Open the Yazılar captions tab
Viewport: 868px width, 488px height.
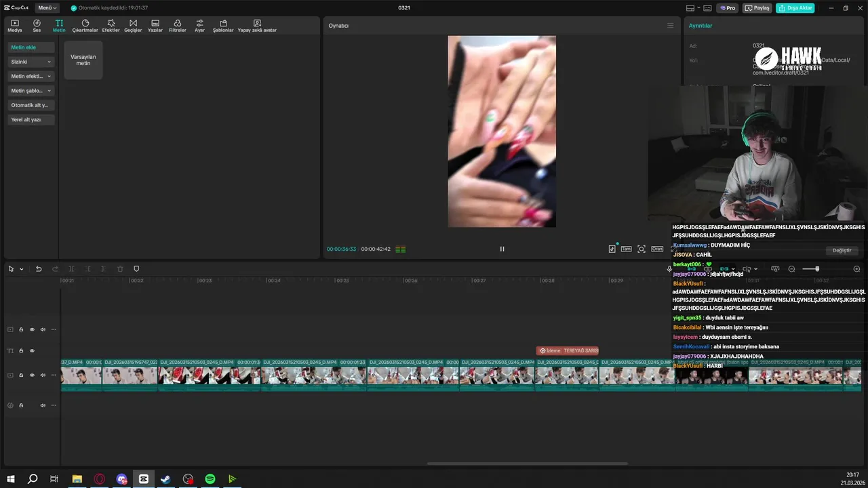click(x=155, y=26)
